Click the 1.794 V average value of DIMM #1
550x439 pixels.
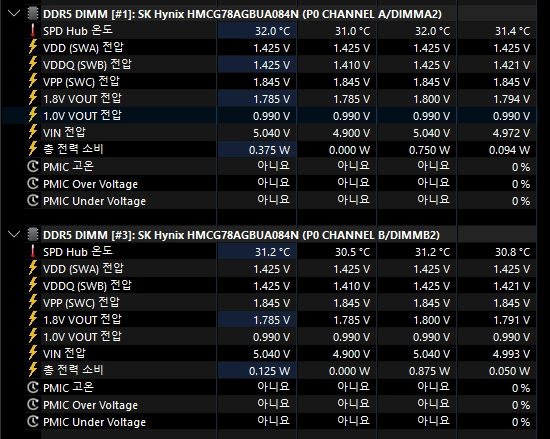pyautogui.click(x=511, y=99)
